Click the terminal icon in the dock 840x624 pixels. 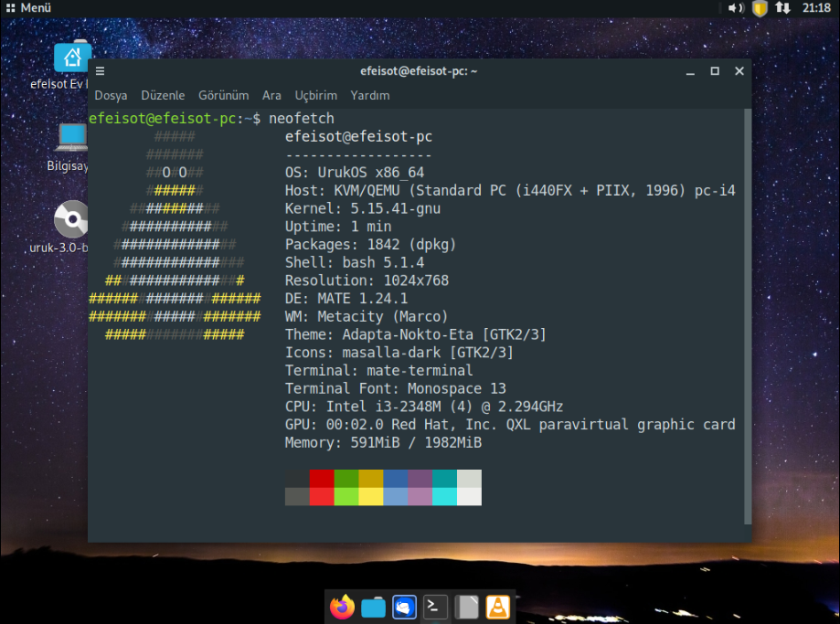pos(436,607)
